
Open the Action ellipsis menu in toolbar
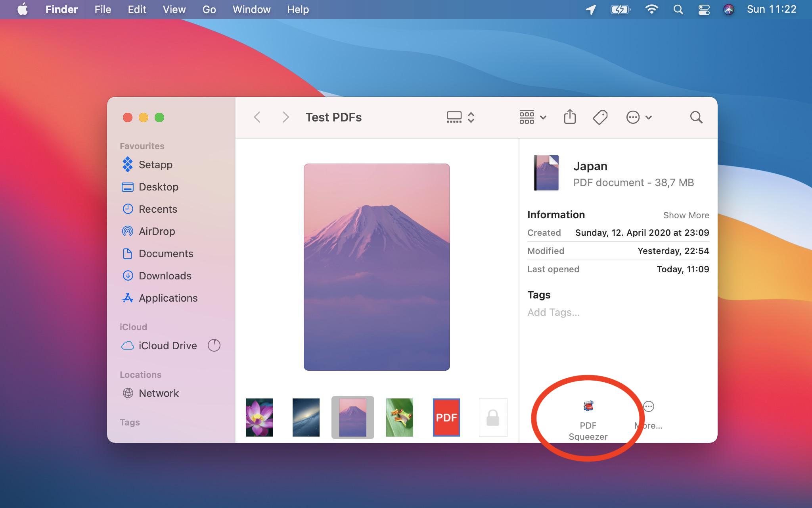[639, 117]
